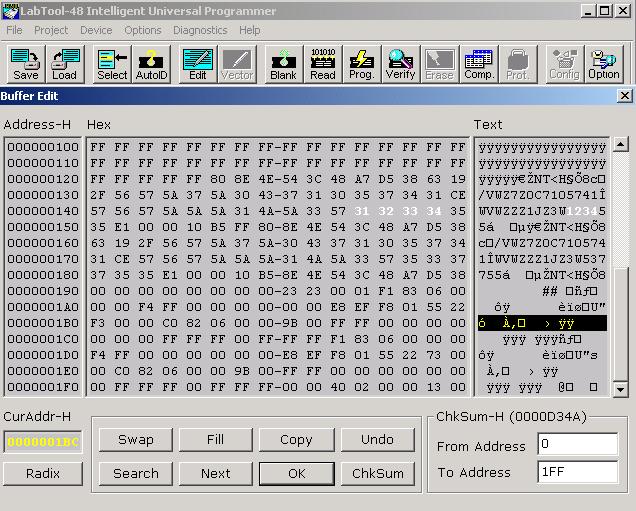Click the Search button
The height and width of the screenshot is (511, 636).
point(136,473)
